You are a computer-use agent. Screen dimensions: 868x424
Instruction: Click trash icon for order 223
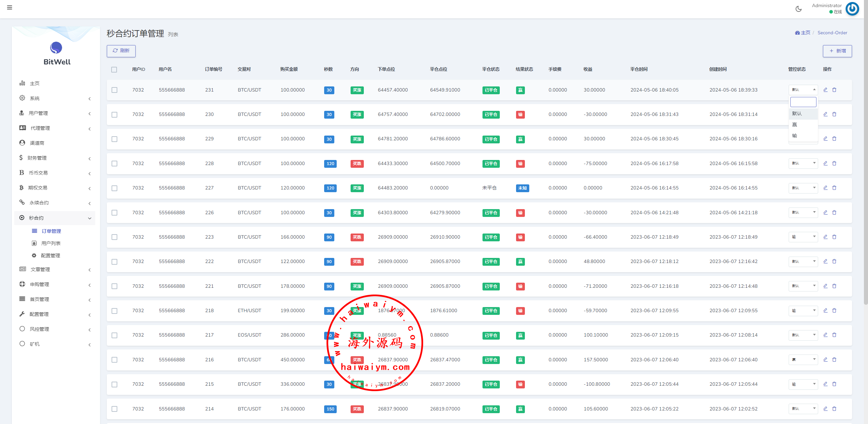coord(834,237)
